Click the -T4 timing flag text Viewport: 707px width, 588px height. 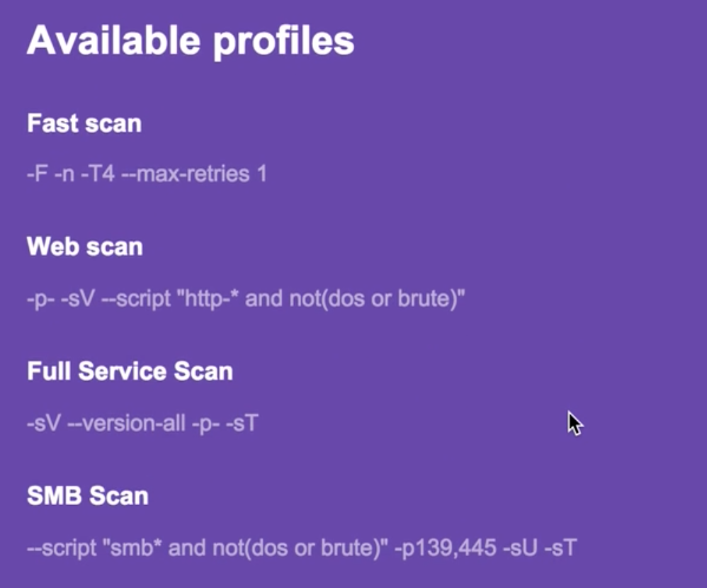click(98, 174)
